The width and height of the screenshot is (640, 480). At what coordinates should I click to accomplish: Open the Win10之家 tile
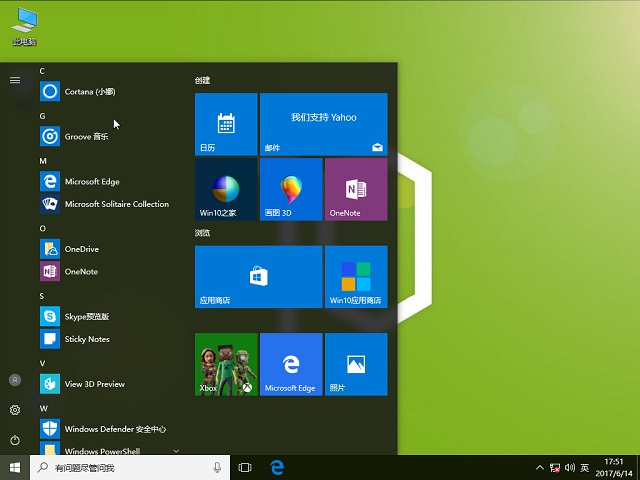coord(226,189)
